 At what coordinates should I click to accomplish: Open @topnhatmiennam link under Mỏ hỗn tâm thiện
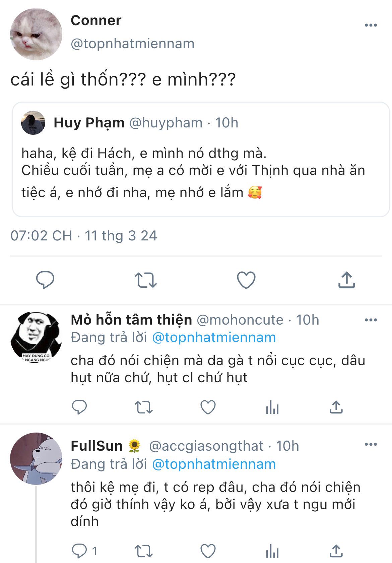click(x=214, y=338)
